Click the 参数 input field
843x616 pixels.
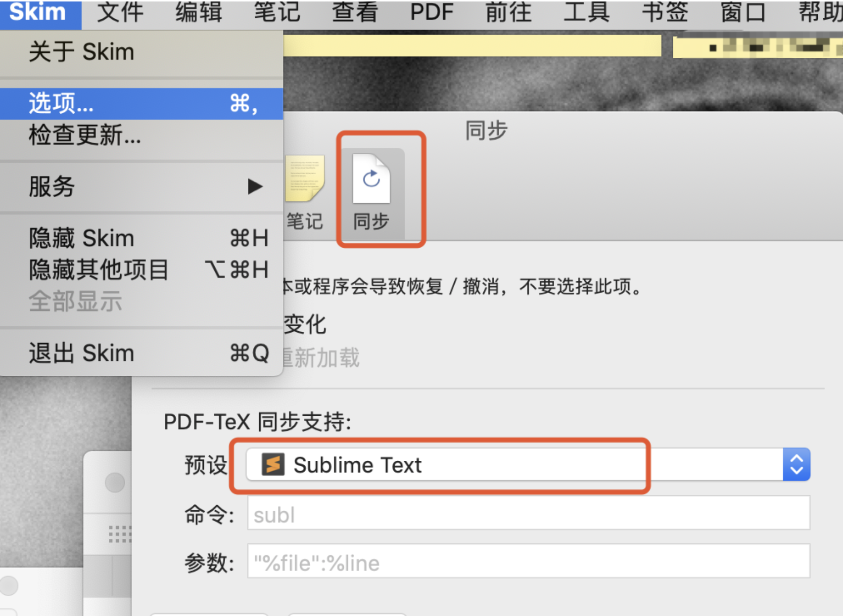(528, 561)
